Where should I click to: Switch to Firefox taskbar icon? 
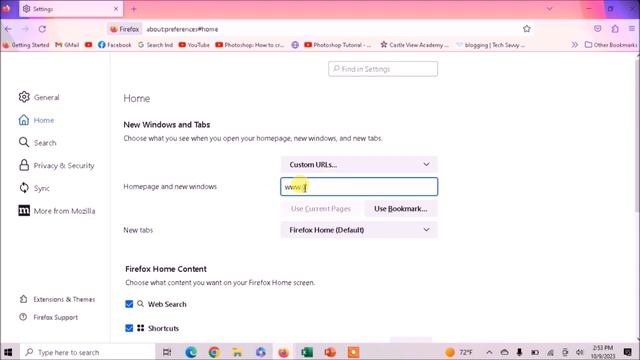(x=283, y=352)
